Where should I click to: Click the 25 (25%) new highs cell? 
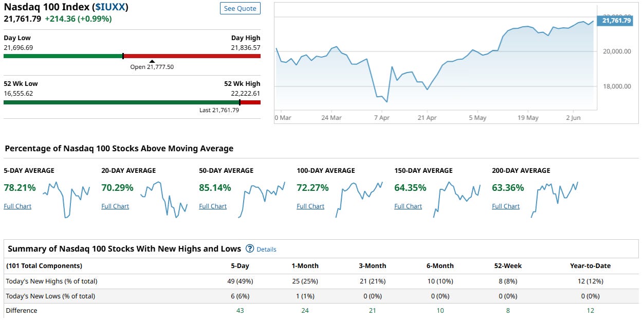[x=305, y=281]
